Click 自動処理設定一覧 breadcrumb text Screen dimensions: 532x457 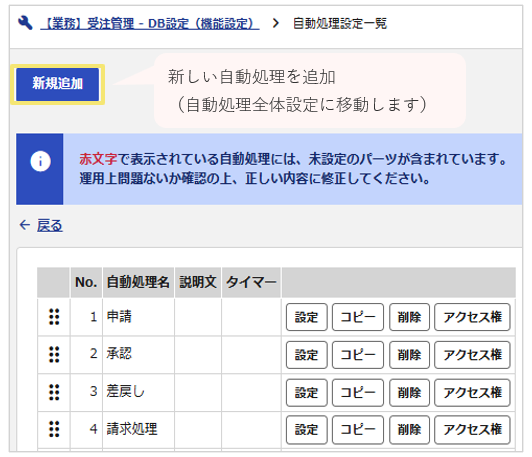point(340,23)
